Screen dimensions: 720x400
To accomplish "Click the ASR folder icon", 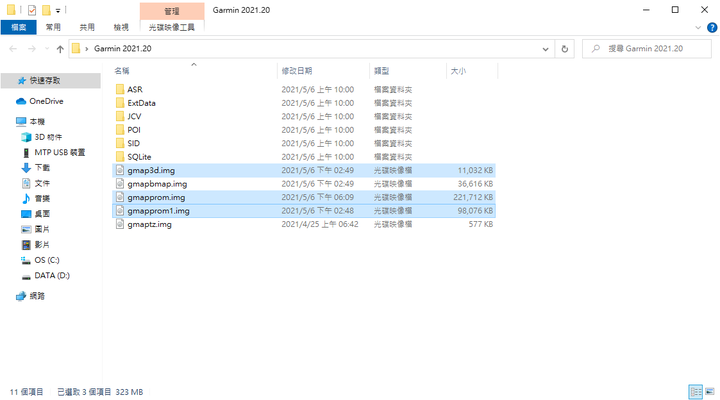I will pyautogui.click(x=120, y=89).
